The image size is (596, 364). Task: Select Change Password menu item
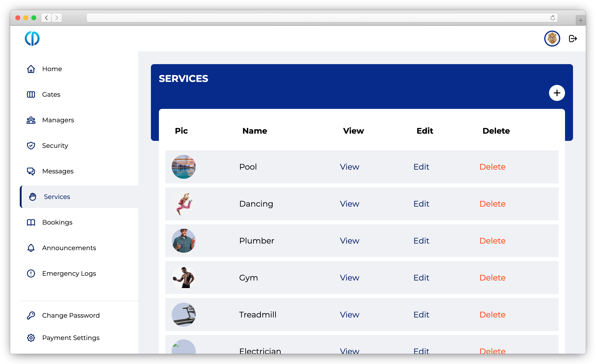pyautogui.click(x=71, y=315)
